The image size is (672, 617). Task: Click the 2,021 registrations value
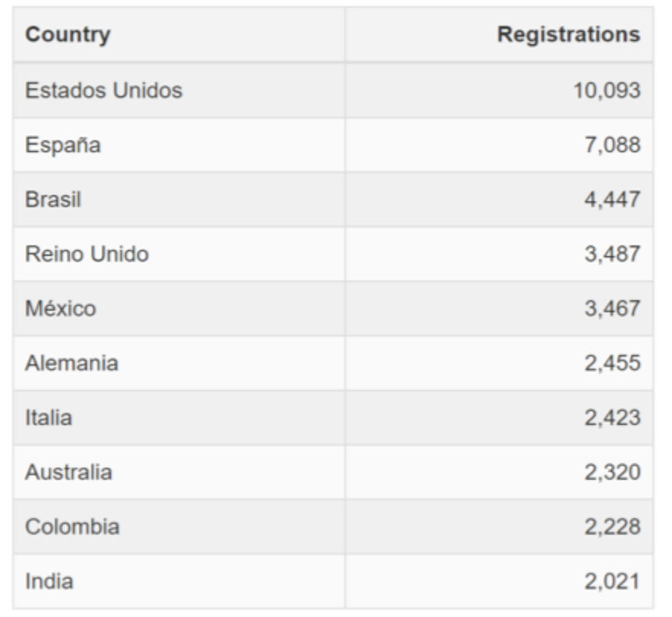point(613,581)
